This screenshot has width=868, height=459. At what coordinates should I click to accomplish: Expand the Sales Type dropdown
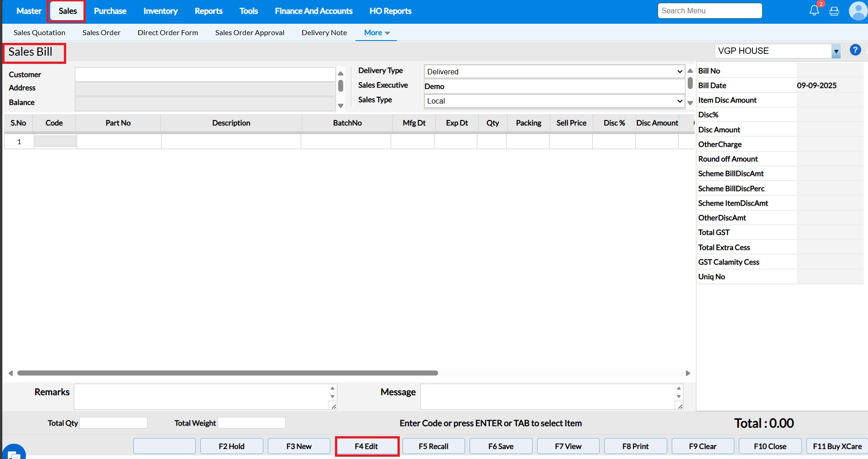(680, 101)
